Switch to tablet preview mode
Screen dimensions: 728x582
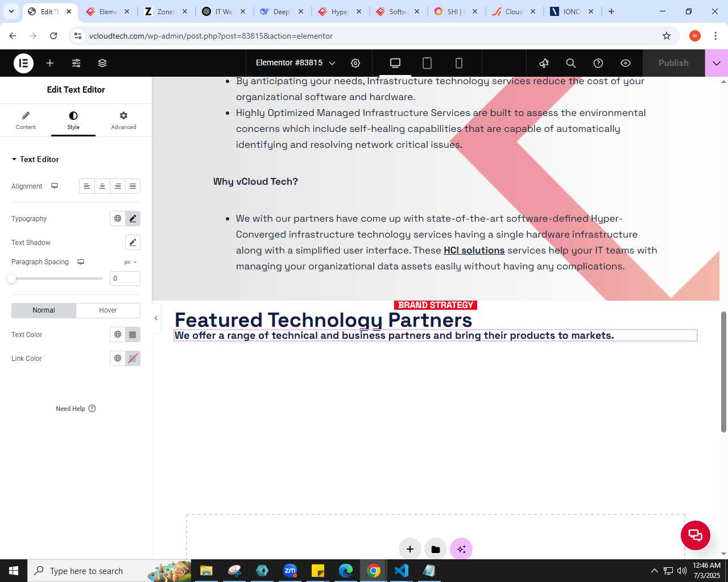point(427,63)
